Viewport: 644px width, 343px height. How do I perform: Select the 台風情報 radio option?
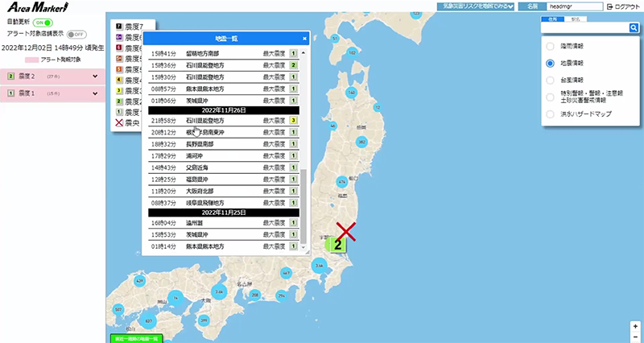[x=550, y=80]
